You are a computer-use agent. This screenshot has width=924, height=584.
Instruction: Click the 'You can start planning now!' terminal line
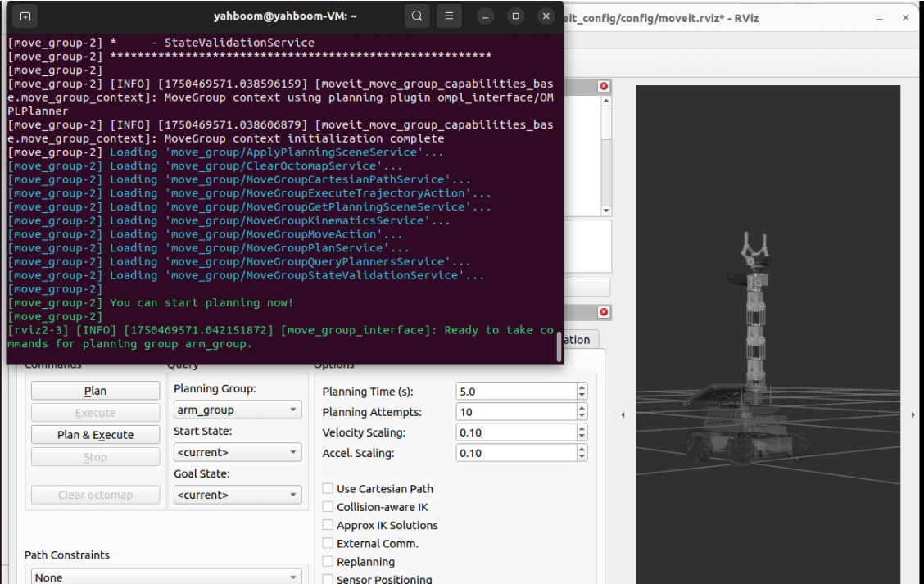[x=202, y=303]
